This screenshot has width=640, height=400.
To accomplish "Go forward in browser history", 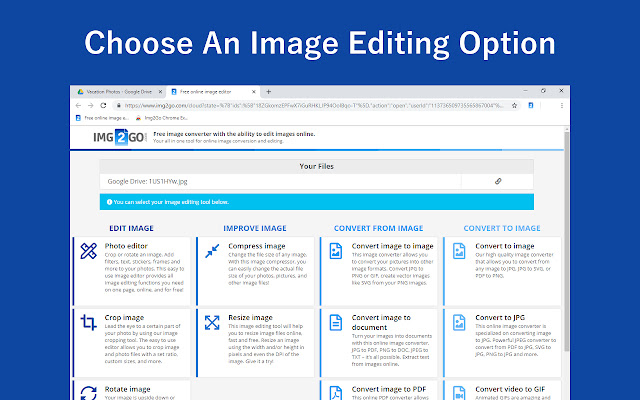I will (91, 105).
